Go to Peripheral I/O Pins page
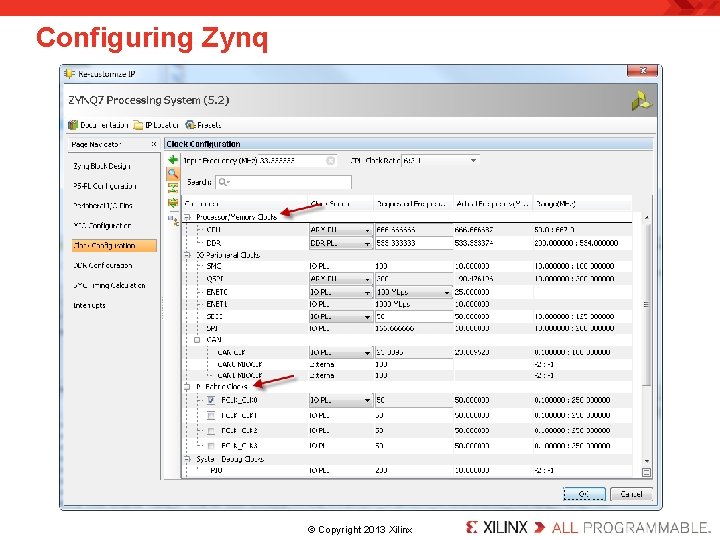The width and height of the screenshot is (720, 540). point(103,206)
